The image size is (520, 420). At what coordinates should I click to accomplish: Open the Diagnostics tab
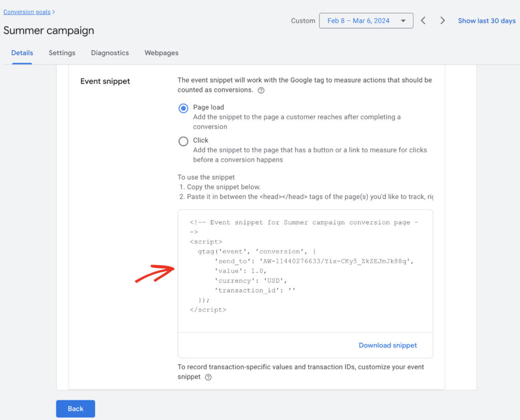(x=110, y=53)
